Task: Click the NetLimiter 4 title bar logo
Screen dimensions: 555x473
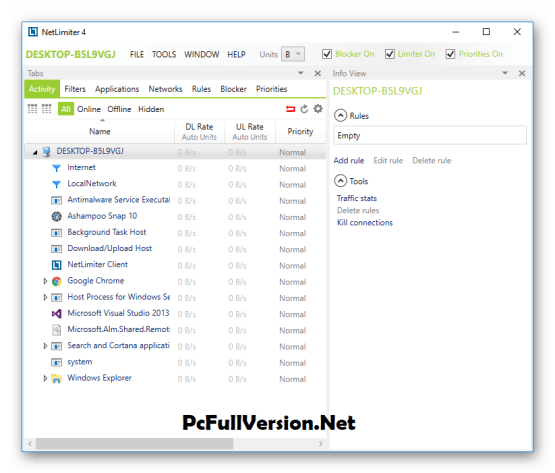Action: point(33,32)
